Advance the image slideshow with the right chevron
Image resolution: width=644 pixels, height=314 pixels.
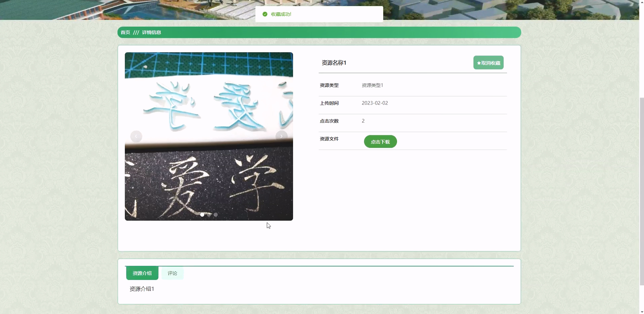tap(281, 136)
